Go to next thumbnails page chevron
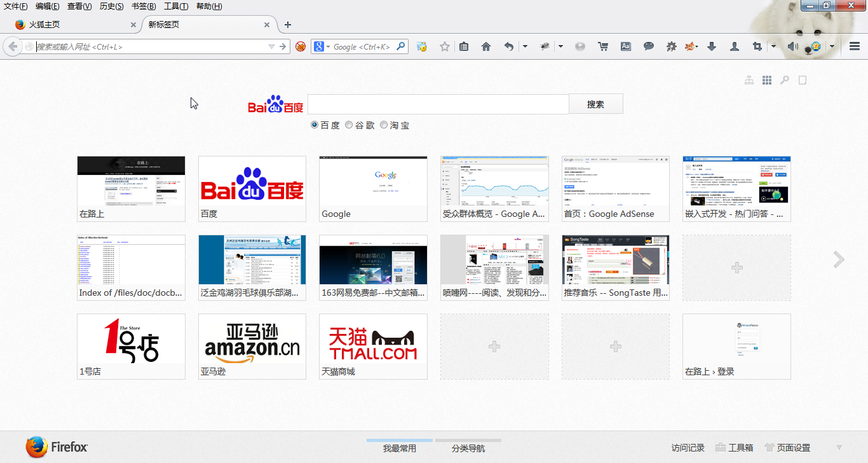Viewport: 868px width, 463px height. coord(839,259)
